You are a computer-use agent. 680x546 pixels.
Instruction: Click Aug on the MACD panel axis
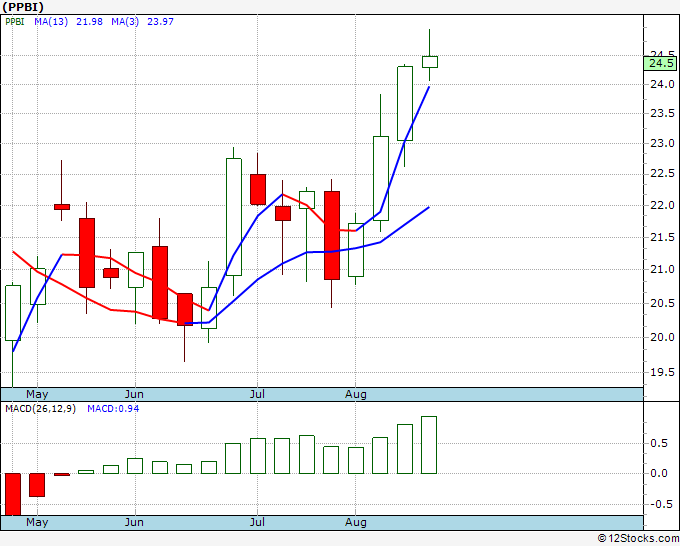click(x=356, y=523)
